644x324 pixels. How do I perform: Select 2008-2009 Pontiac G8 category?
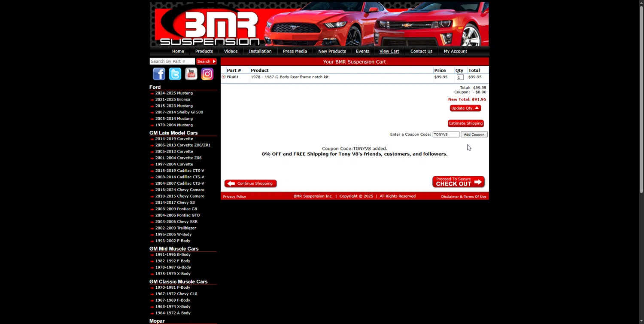176,209
